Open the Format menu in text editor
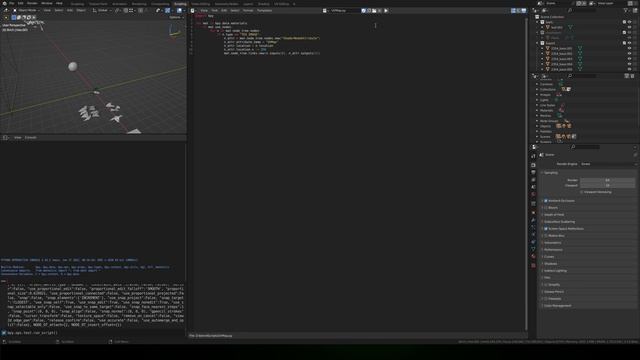The height and width of the screenshot is (360, 640). point(248,11)
